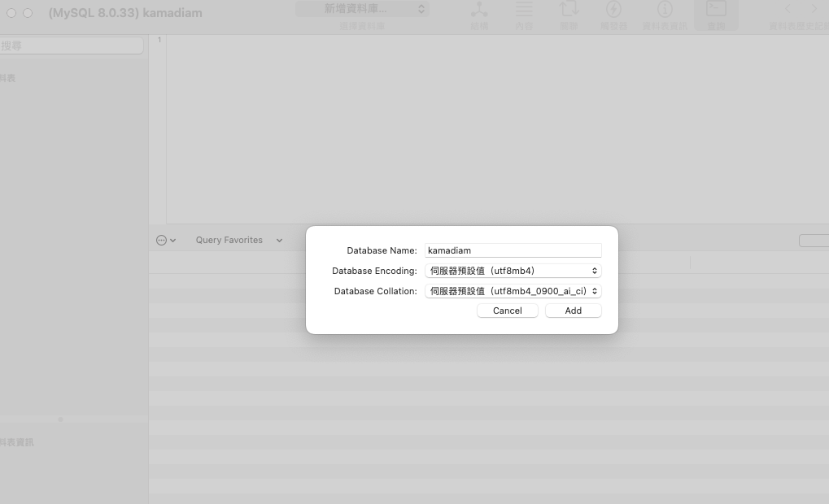The width and height of the screenshot is (829, 504).
Task: Open the Structure (結構) view
Action: click(479, 15)
